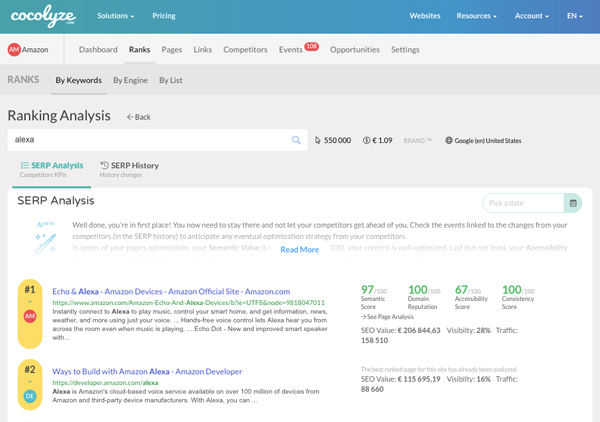Open the developer.amazon.com/alexa URL
The image size is (600, 422).
[x=105, y=383]
